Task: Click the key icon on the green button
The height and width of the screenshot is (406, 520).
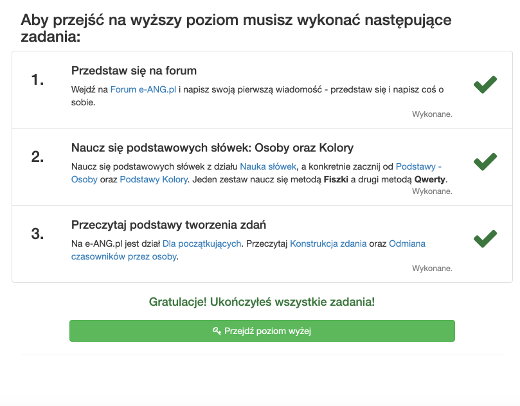Action: (x=217, y=331)
